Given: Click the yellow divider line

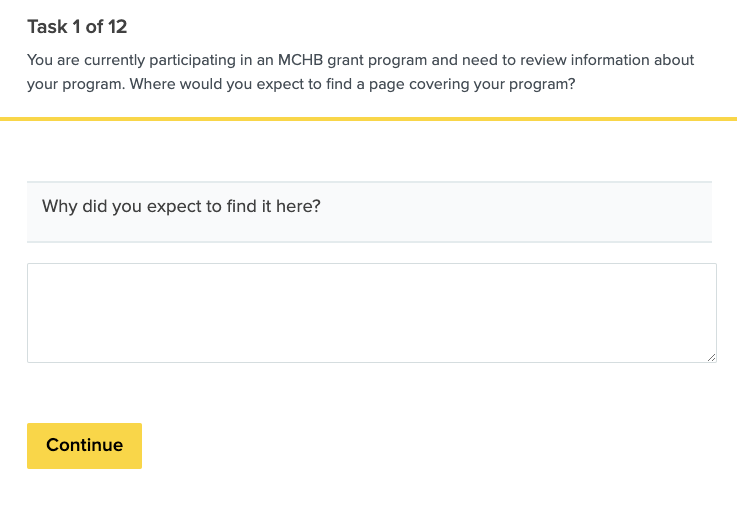Looking at the screenshot, I should click(368, 118).
